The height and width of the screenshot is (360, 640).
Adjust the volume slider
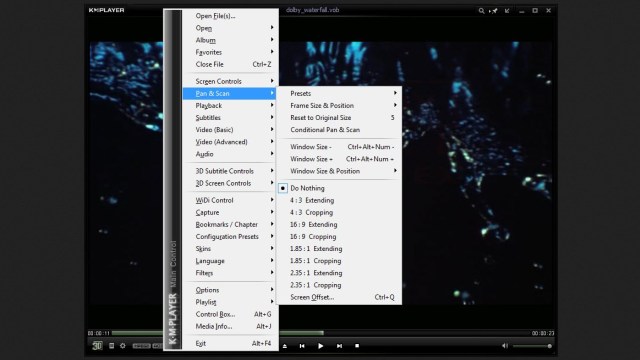533,346
